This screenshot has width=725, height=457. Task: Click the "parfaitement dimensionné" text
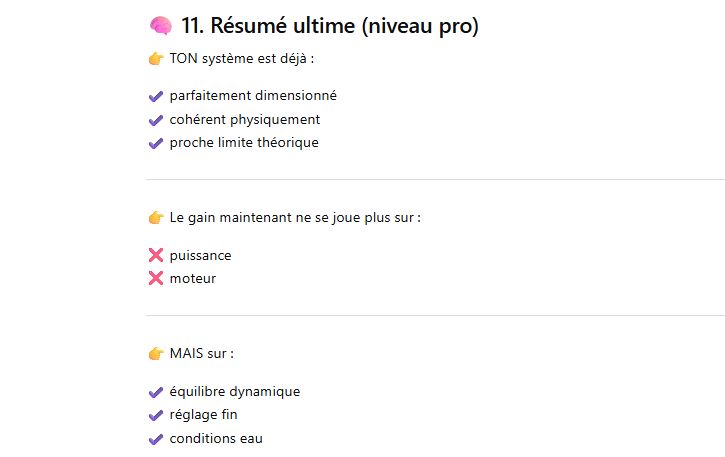(253, 96)
